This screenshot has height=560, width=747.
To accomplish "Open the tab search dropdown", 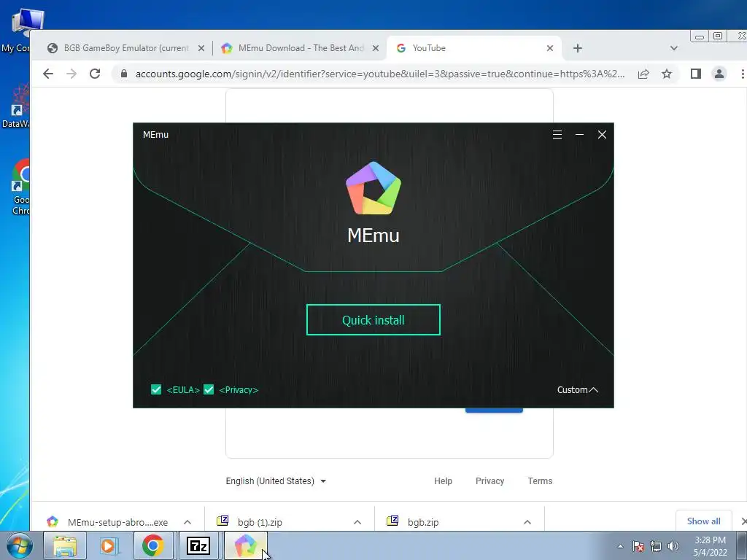I will pyautogui.click(x=673, y=48).
